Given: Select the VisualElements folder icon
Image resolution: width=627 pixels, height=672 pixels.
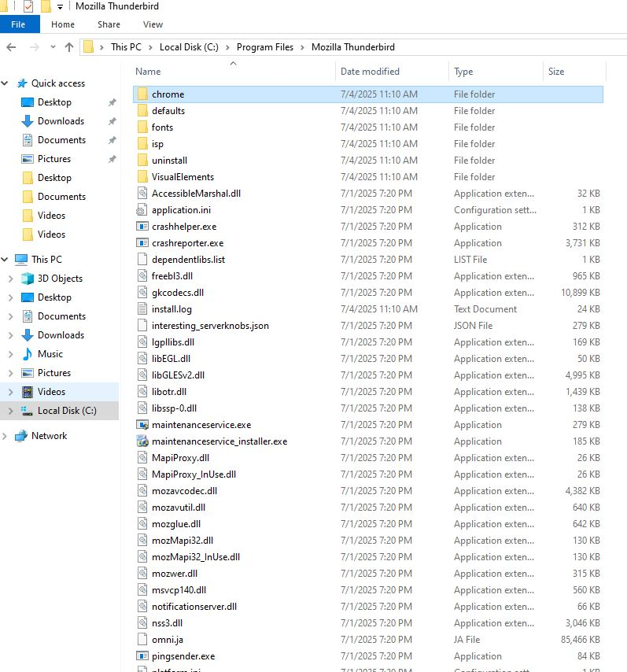Looking at the screenshot, I should click(142, 177).
